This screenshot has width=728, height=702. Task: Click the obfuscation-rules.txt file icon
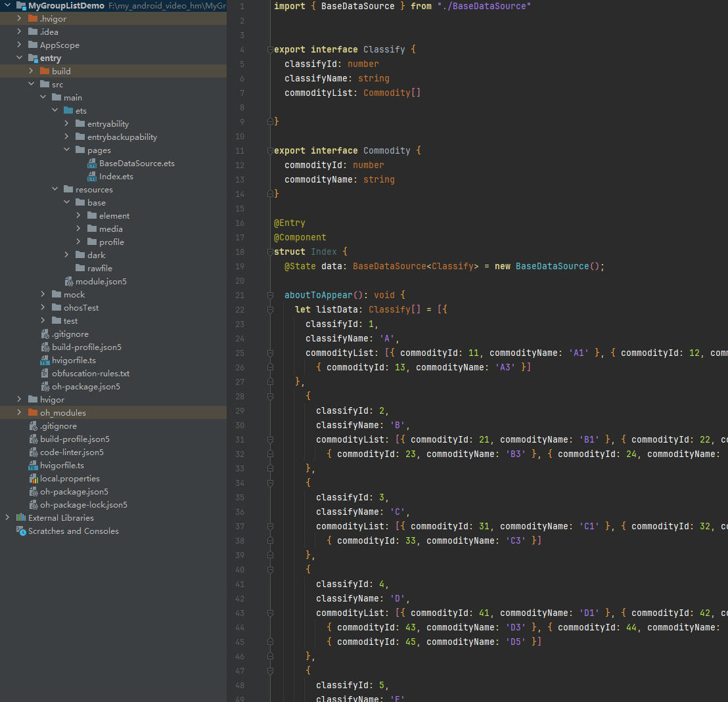pos(45,374)
